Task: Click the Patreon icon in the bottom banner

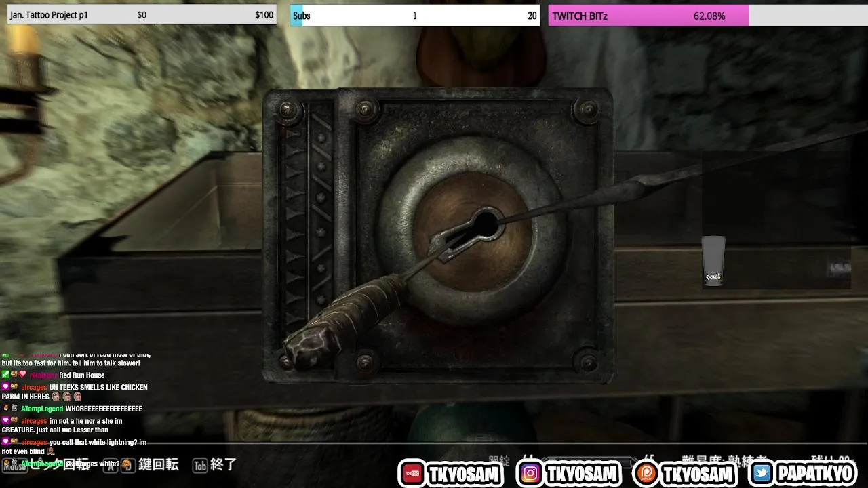Action: point(646,474)
